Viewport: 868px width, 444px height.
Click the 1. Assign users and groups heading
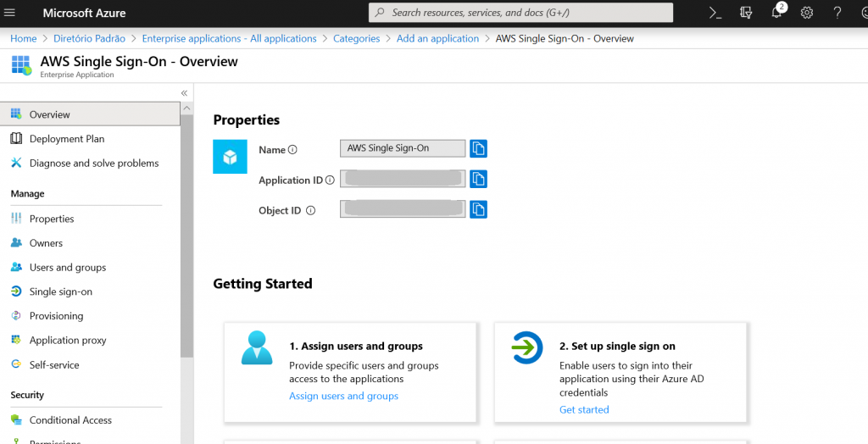[x=356, y=346]
